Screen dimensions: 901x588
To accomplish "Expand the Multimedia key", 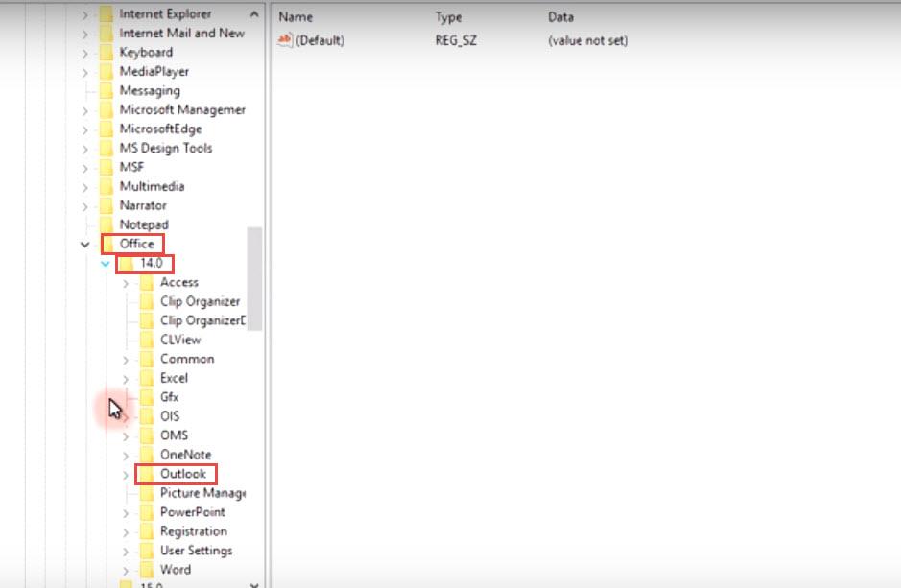I will pyautogui.click(x=85, y=187).
